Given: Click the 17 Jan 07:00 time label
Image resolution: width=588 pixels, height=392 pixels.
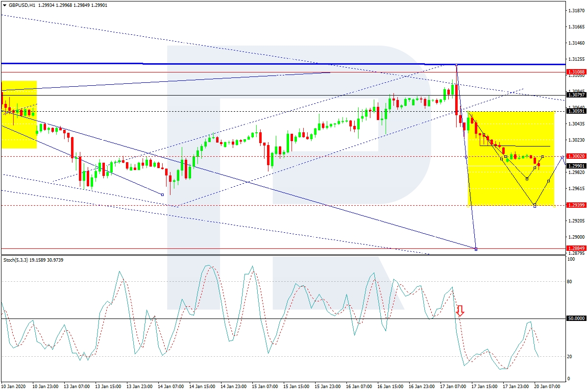Looking at the screenshot, I should (x=452, y=387).
